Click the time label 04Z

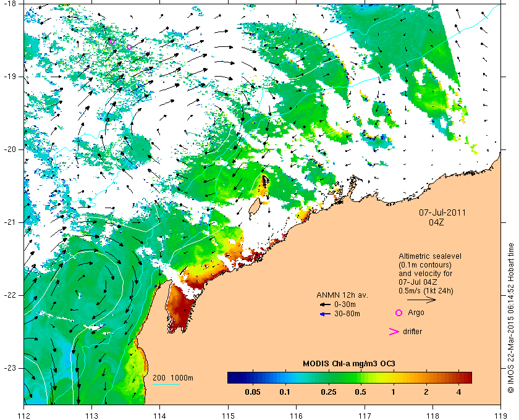pyautogui.click(x=436, y=222)
